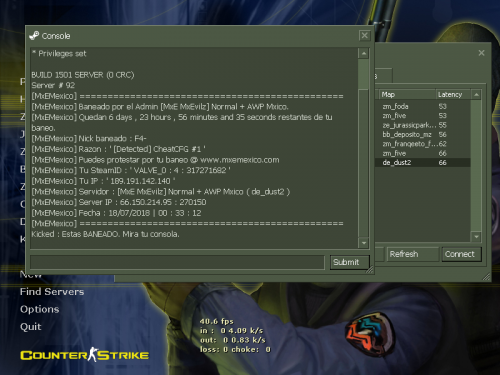Click the console scrollbar down arrow
Screen dimensions: 500x375
tap(364, 243)
